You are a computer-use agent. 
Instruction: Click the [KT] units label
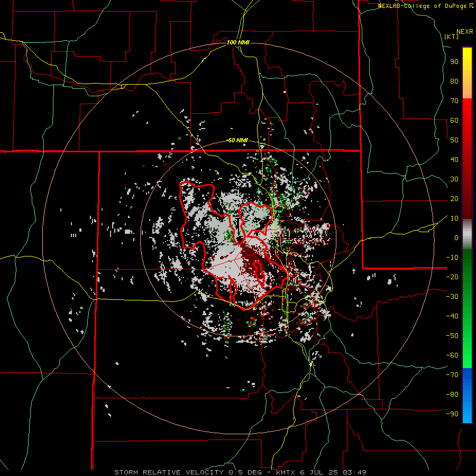(x=452, y=36)
